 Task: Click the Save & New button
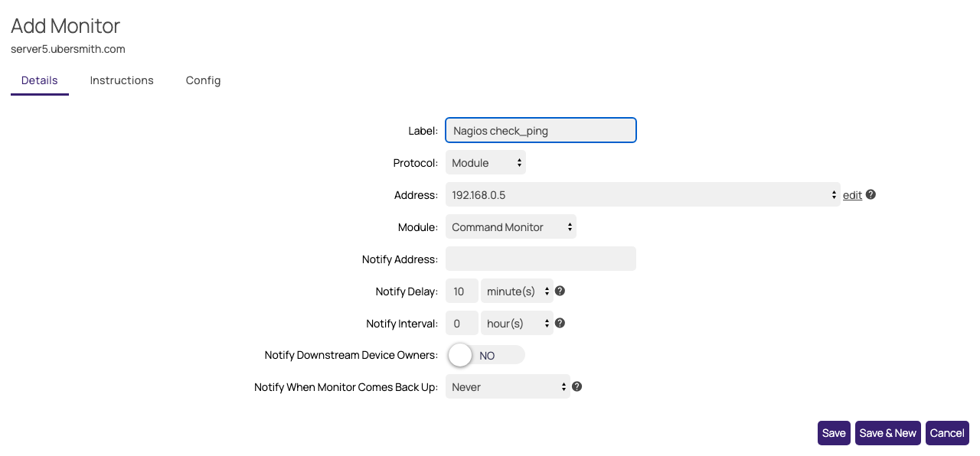click(888, 432)
